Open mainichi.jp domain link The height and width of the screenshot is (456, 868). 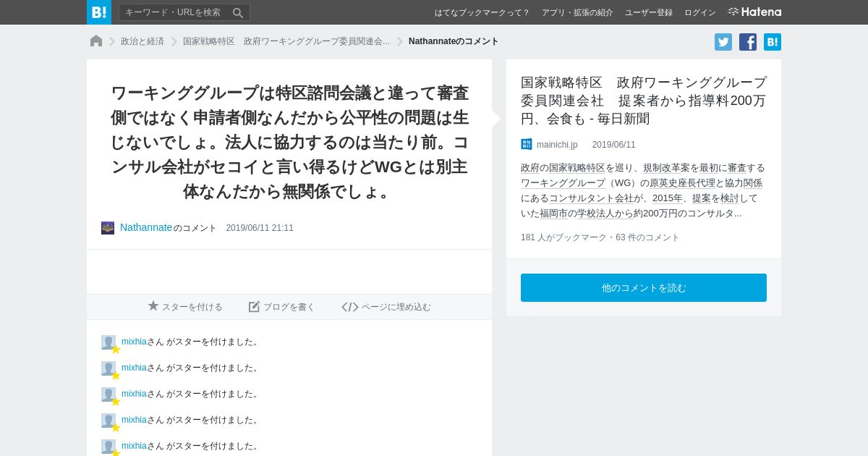[x=557, y=145]
